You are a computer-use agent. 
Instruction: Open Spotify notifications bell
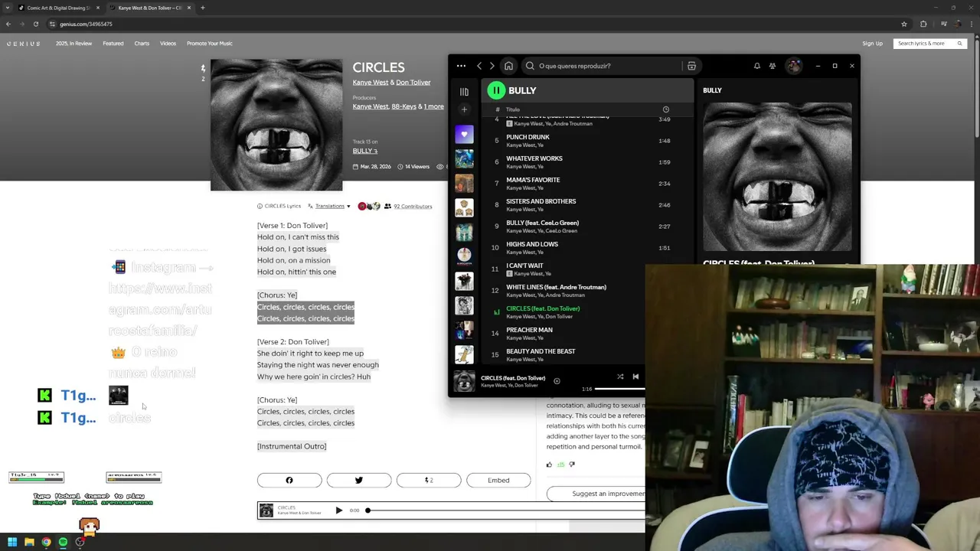point(756,66)
